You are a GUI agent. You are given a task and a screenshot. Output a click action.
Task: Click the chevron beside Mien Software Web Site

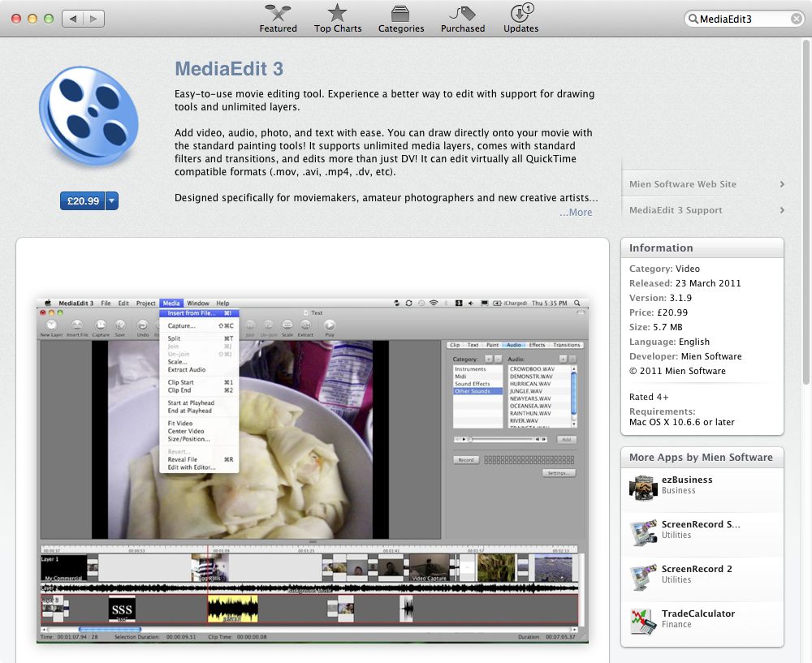pyautogui.click(x=782, y=184)
